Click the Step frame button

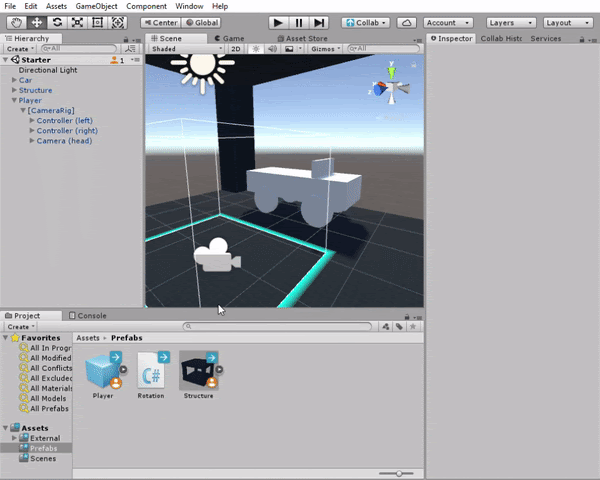coord(319,23)
